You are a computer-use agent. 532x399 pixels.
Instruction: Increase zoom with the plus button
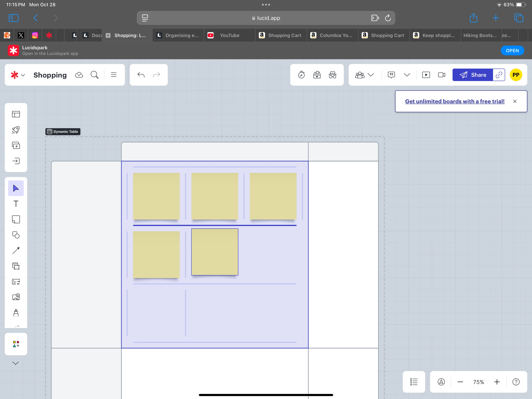(497, 382)
